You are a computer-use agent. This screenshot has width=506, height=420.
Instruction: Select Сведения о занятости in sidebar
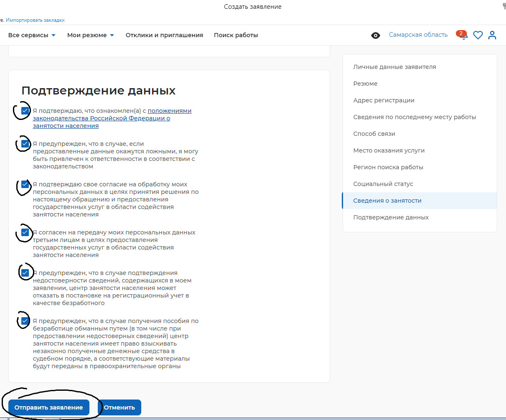pyautogui.click(x=420, y=201)
